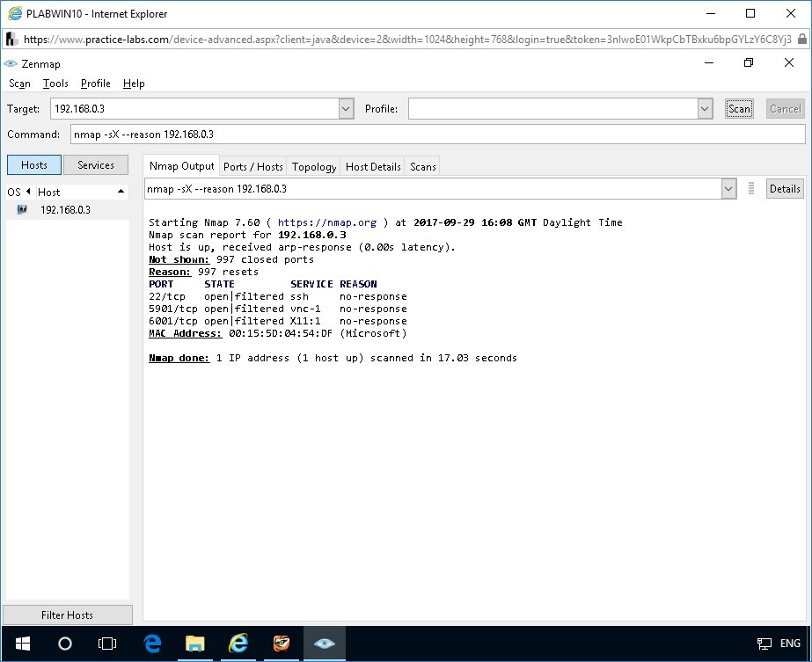Toggle the Hosts view button
Image resolution: width=812 pixels, height=662 pixels.
click(34, 164)
